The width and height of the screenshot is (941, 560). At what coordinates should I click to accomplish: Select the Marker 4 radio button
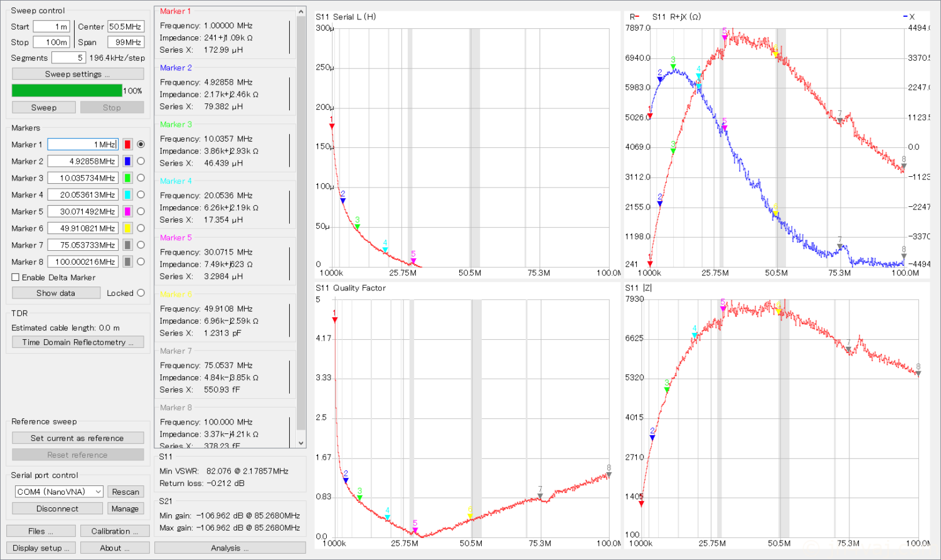pyautogui.click(x=141, y=194)
